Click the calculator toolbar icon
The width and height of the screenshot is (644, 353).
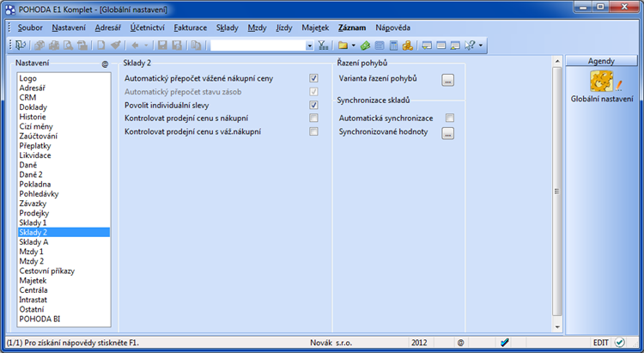pyautogui.click(x=393, y=46)
